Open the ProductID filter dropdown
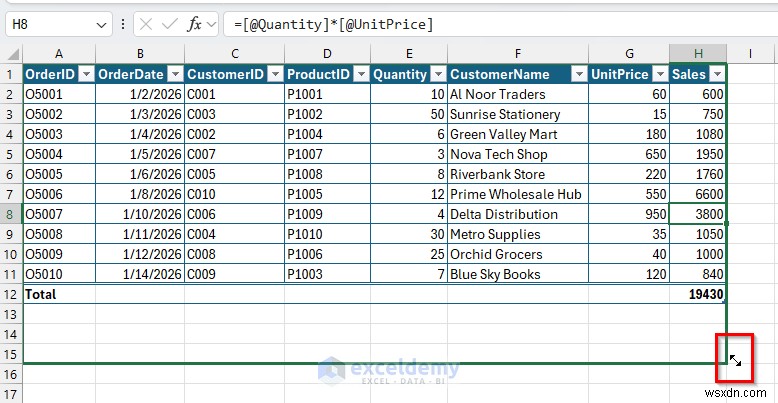The height and width of the screenshot is (403, 778). (x=362, y=74)
